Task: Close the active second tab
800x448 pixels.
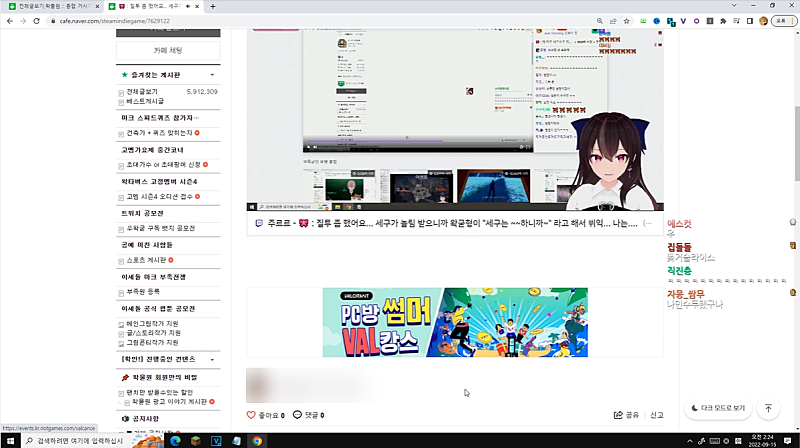Action: tap(197, 6)
